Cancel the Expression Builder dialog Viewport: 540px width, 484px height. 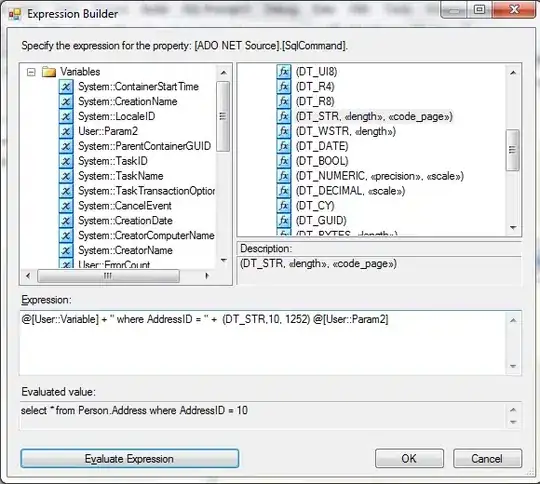pyautogui.click(x=487, y=459)
